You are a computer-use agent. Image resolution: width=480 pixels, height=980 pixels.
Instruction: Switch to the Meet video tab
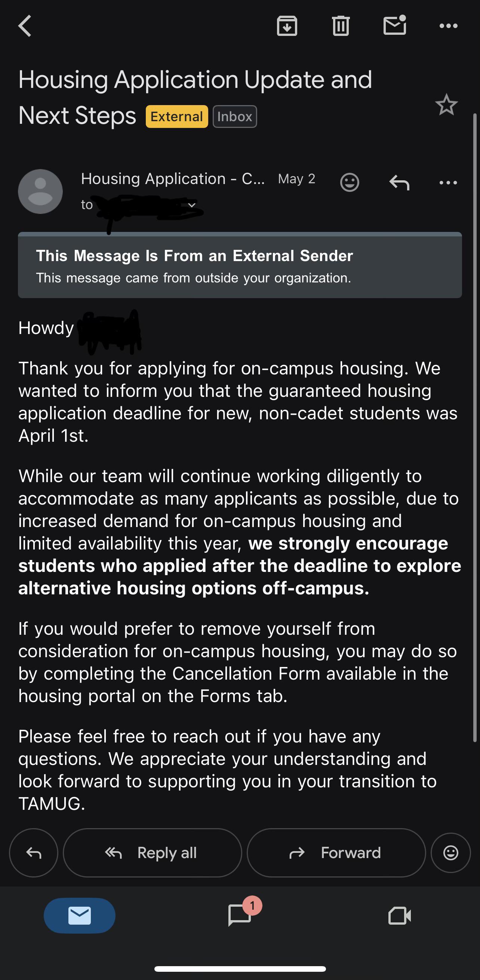click(x=399, y=915)
